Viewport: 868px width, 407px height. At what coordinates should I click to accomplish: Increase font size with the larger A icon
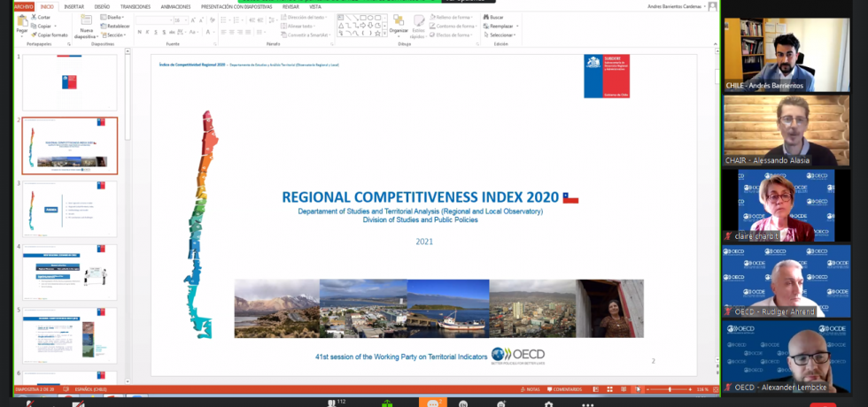tap(193, 19)
